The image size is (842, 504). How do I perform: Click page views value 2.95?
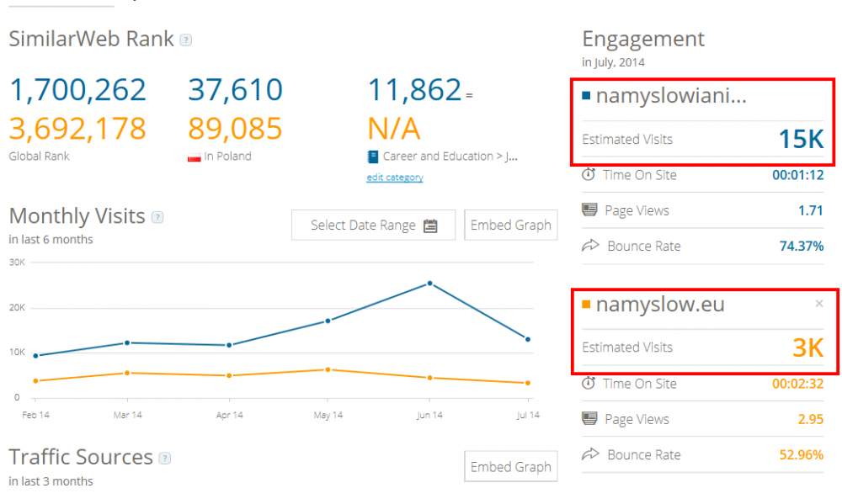coord(811,419)
